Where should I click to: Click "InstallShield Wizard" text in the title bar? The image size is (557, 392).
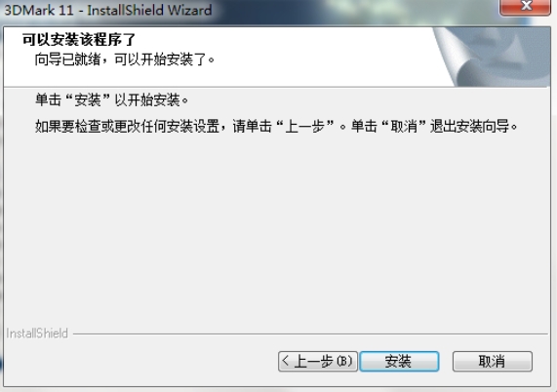click(x=149, y=10)
